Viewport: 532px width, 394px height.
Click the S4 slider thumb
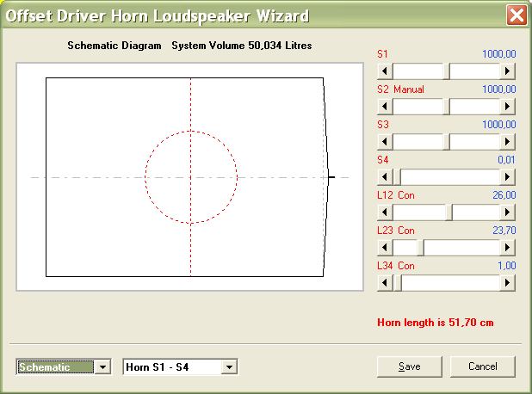click(x=397, y=177)
